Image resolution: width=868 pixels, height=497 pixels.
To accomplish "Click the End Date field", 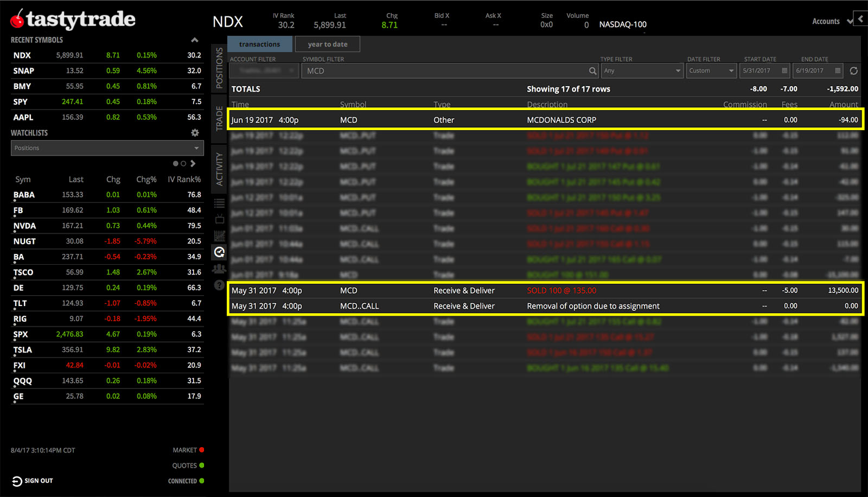I will coord(818,71).
